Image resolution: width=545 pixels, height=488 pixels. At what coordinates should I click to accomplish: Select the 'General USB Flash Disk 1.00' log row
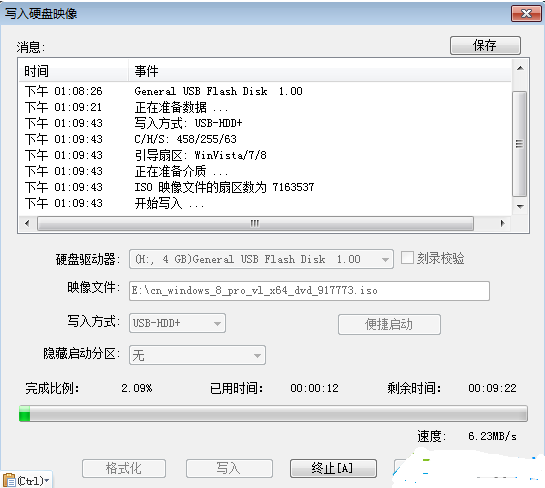click(266, 91)
